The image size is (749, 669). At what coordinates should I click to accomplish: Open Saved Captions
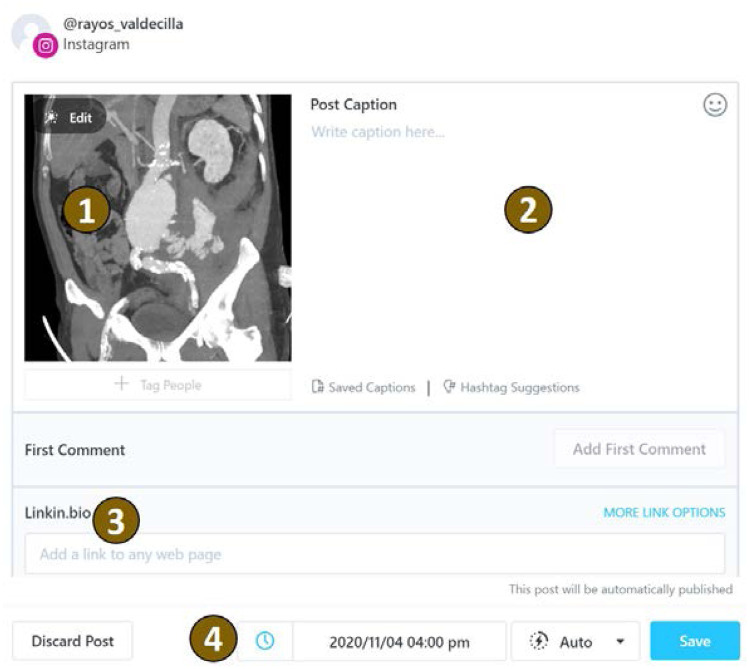371,387
